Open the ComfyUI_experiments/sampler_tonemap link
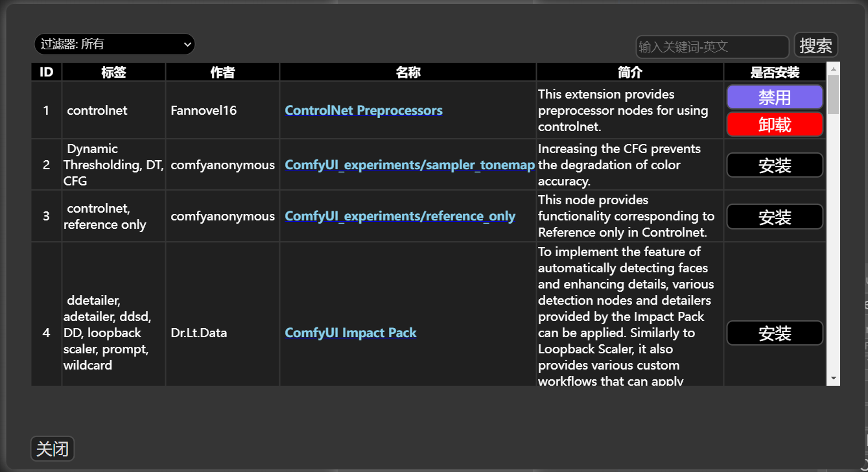The width and height of the screenshot is (868, 472). [409, 165]
